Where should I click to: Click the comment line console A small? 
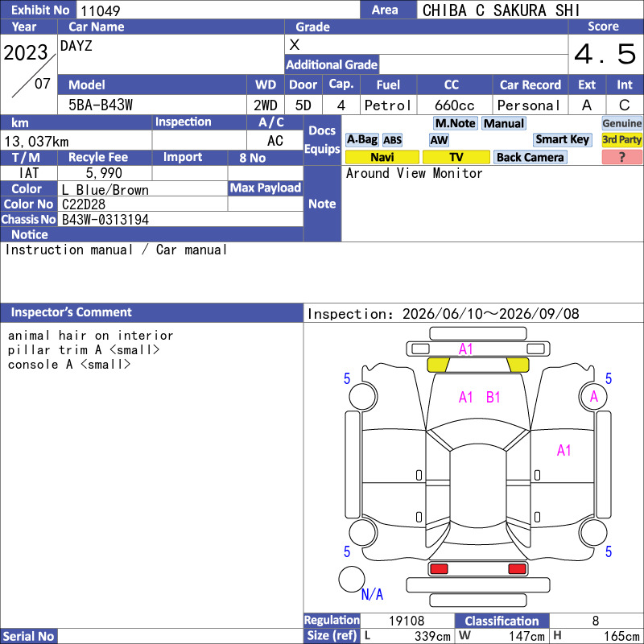click(69, 365)
